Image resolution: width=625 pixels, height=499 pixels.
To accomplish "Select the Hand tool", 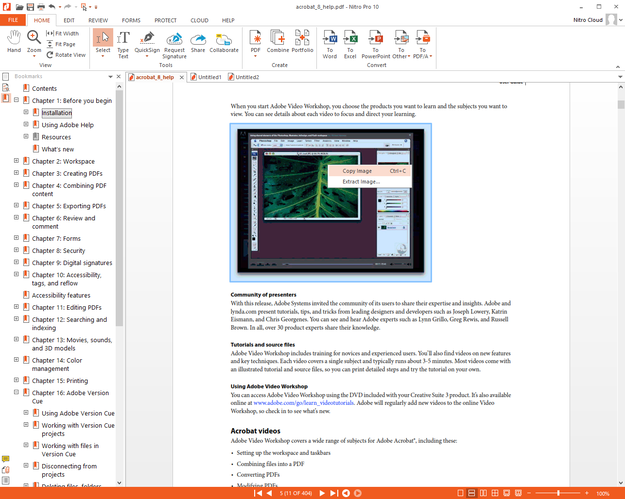I will coord(14,41).
